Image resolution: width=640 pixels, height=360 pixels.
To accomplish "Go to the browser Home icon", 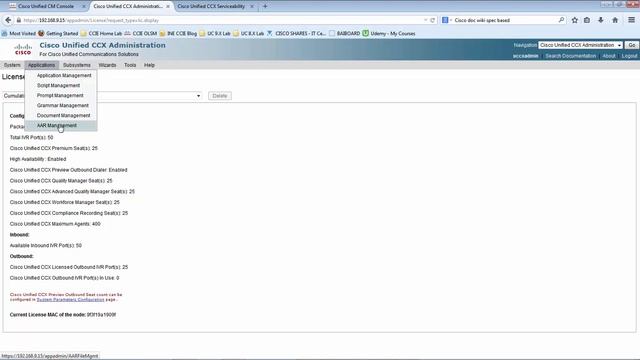I will coord(615,20).
